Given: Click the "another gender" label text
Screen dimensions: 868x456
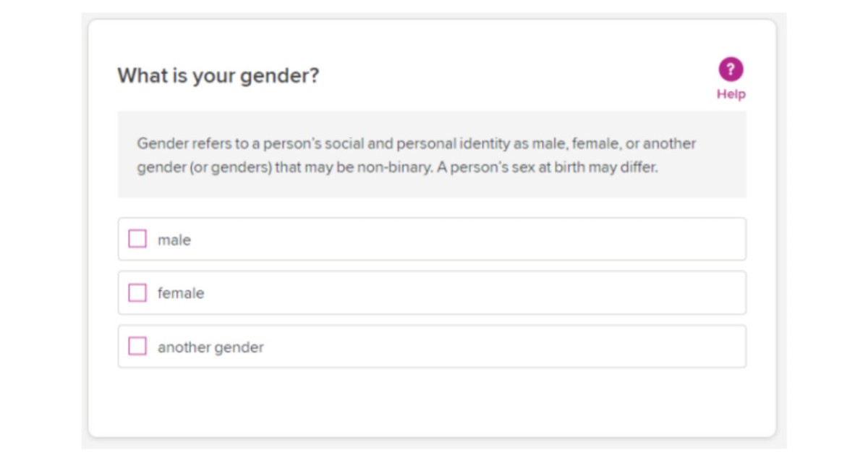Looking at the screenshot, I should 209,347.
